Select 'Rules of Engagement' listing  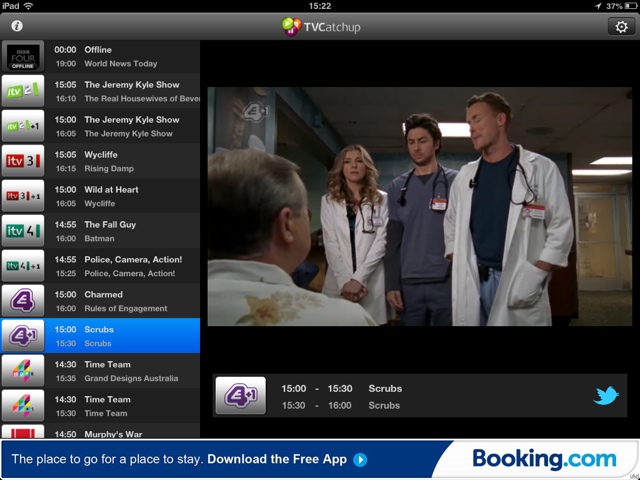[x=126, y=309]
